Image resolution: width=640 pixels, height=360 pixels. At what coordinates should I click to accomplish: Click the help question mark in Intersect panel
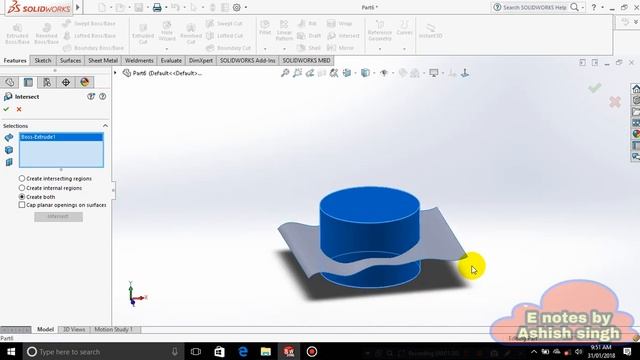coord(102,96)
